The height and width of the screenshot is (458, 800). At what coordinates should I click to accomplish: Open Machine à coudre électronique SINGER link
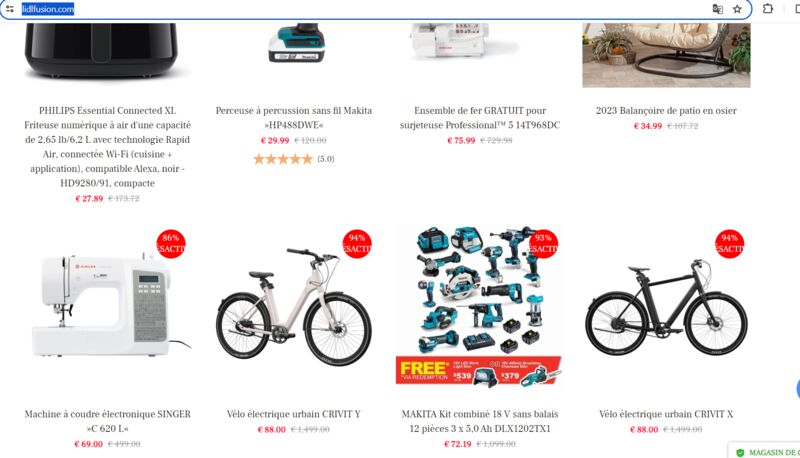click(107, 421)
